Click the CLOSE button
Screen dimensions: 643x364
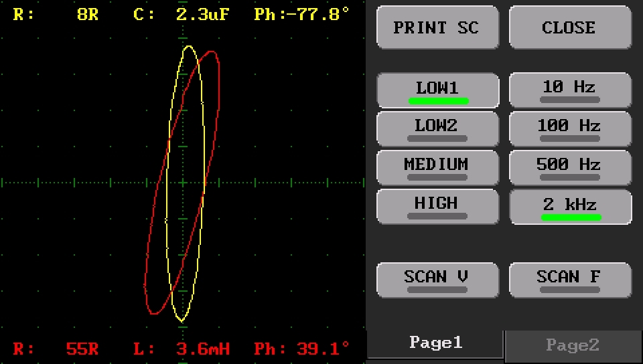pyautogui.click(x=570, y=27)
